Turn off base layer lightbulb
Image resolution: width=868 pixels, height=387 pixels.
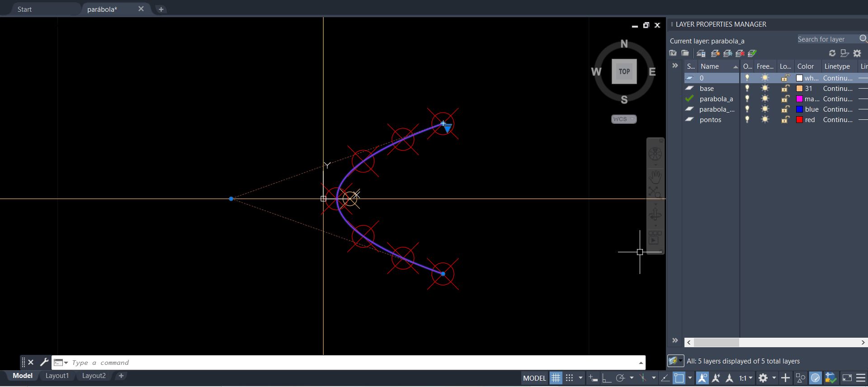coord(747,88)
